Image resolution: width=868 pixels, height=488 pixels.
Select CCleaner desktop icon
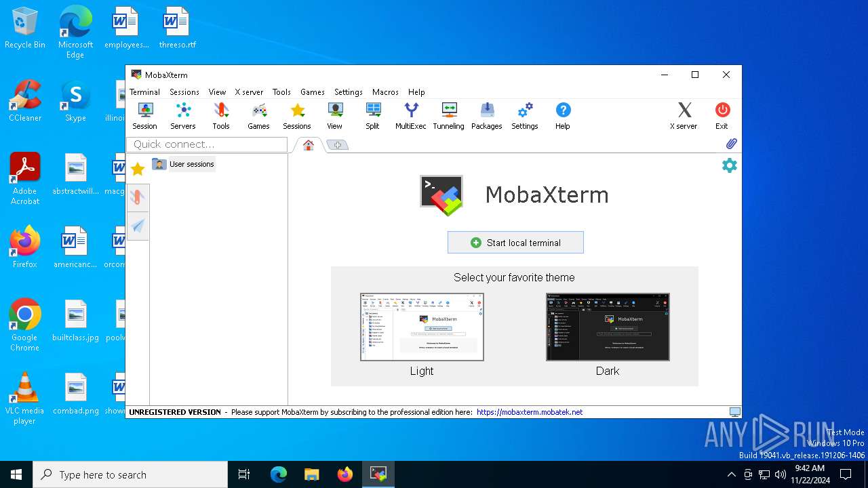coord(25,102)
